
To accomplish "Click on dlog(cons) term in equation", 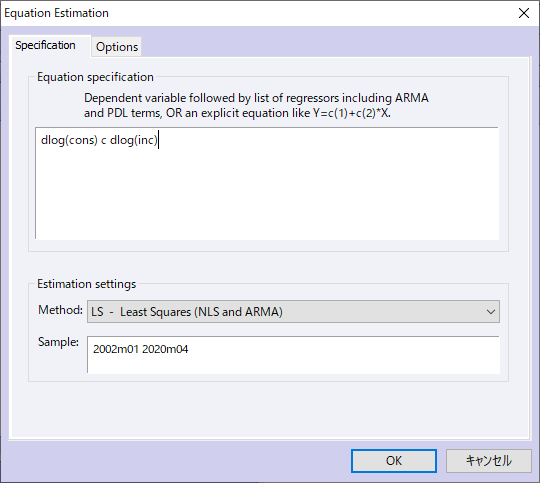I will point(69,140).
